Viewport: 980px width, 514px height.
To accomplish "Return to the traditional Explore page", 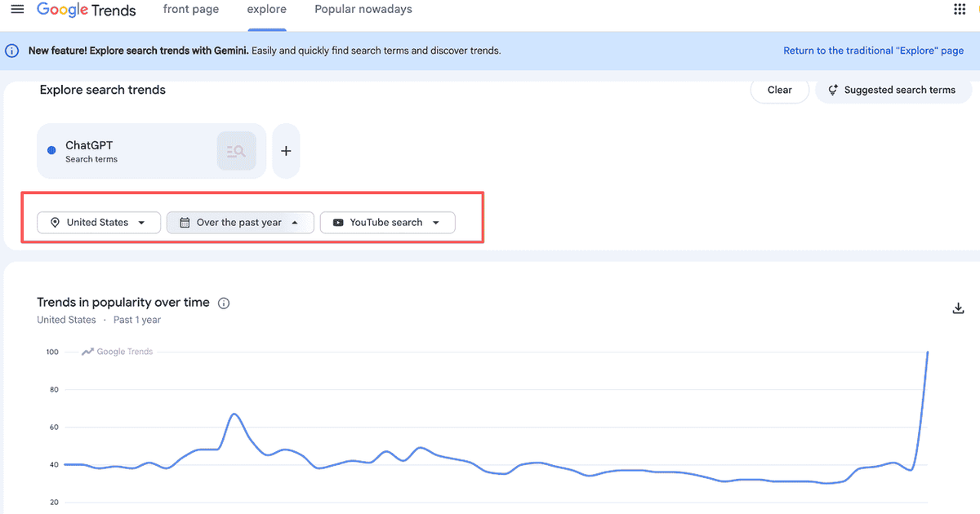I will [874, 51].
